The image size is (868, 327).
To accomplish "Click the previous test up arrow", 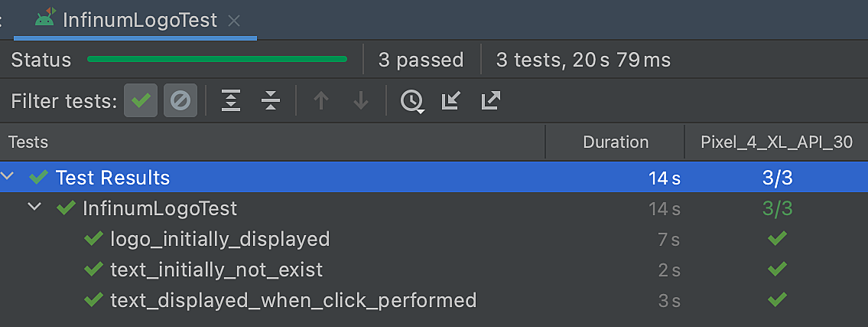I will 321,100.
